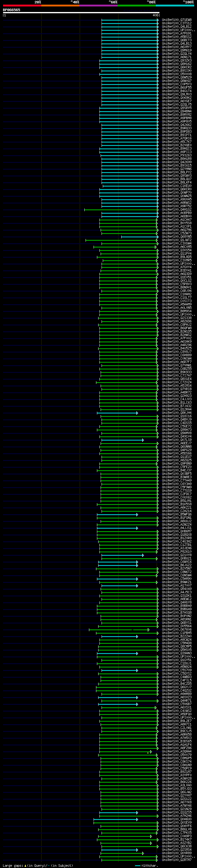
Task: Select the UniRef100_B1T4K7 label
Action: [177, 839]
